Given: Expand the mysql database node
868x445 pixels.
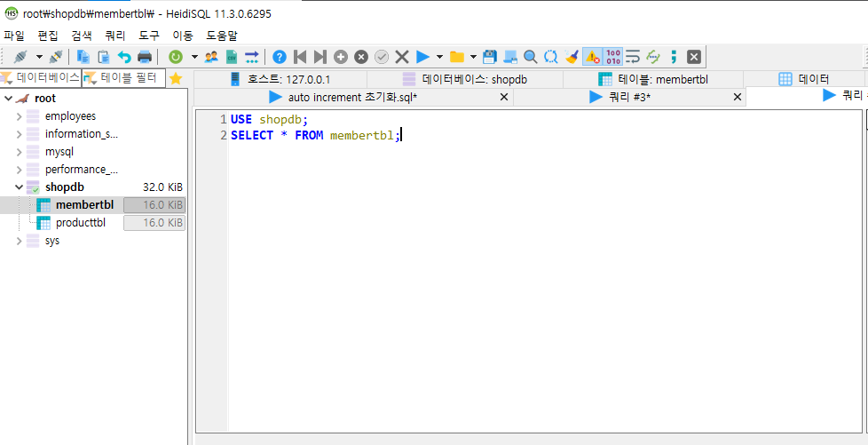Looking at the screenshot, I should (20, 152).
